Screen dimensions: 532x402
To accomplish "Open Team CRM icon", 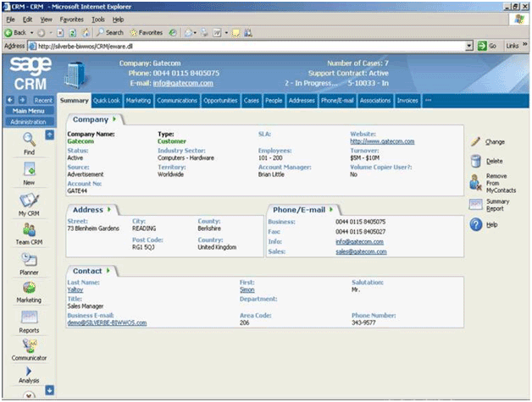I will (29, 229).
